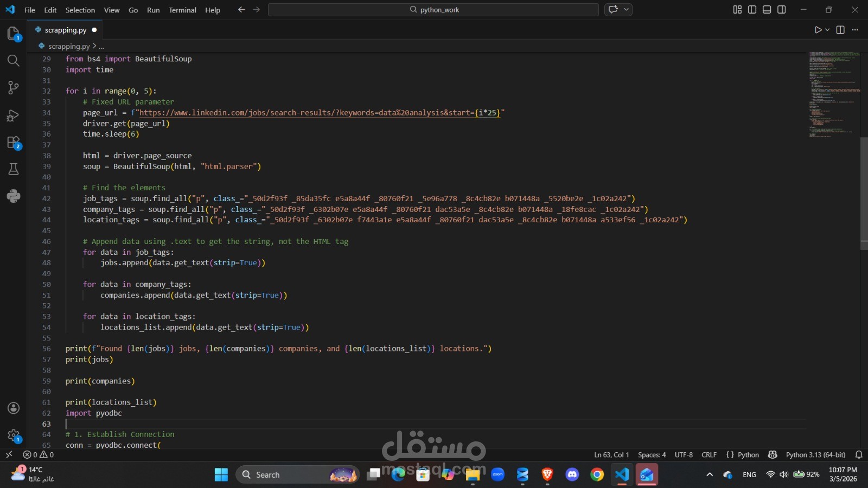
Task: Open the Search view in the activity bar
Action: pos(14,60)
